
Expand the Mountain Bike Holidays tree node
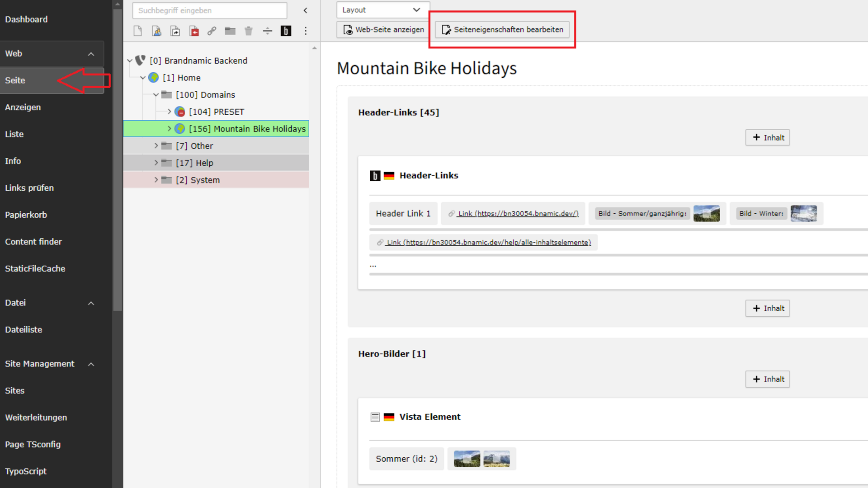(x=169, y=129)
